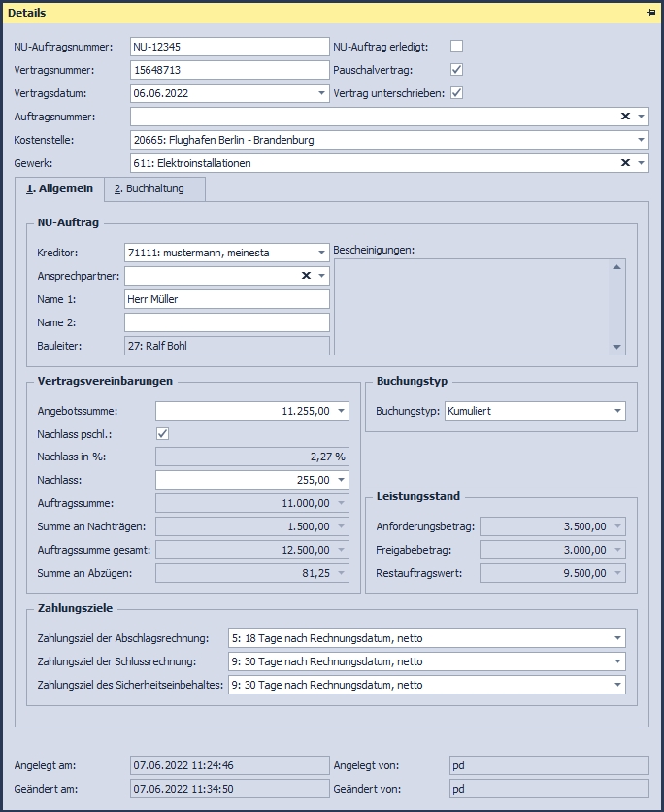Viewport: 664px width, 812px height.
Task: Uncheck Vertrag unterschrieben checkbox
Action: click(x=456, y=93)
